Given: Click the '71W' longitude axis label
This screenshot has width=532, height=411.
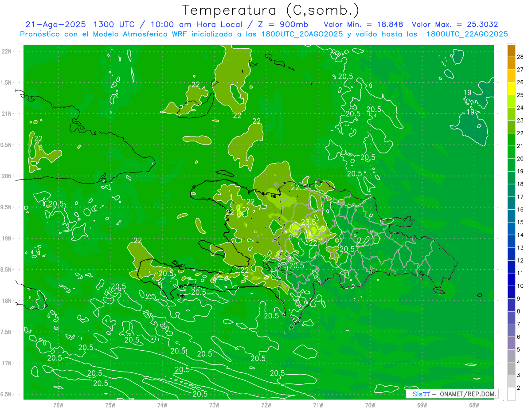Looking at the screenshot, I should coord(318,405).
